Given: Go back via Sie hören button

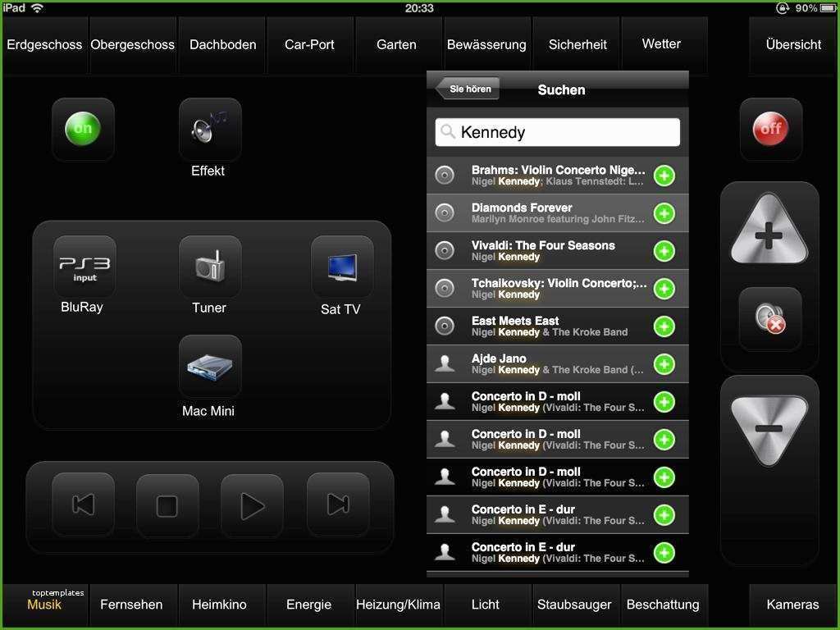Looking at the screenshot, I should point(468,89).
